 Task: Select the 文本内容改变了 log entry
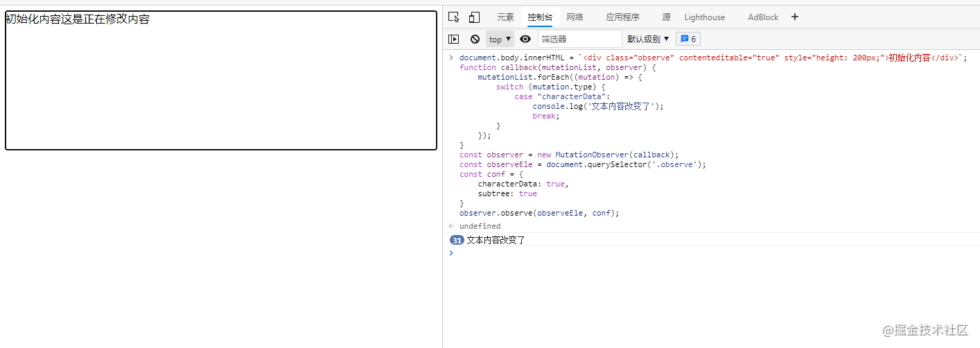coord(496,240)
